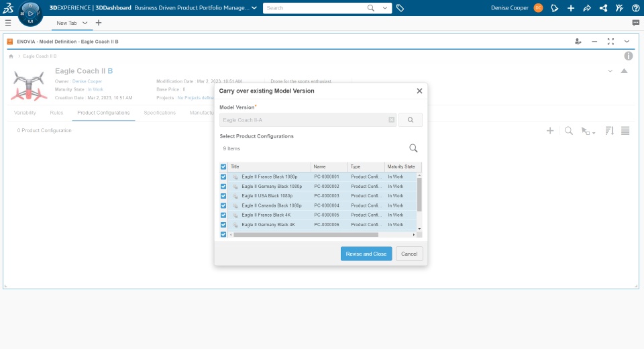This screenshot has height=349, width=644.
Task: Open the 3DEXPERIENCE compass
Action: [x=30, y=13]
